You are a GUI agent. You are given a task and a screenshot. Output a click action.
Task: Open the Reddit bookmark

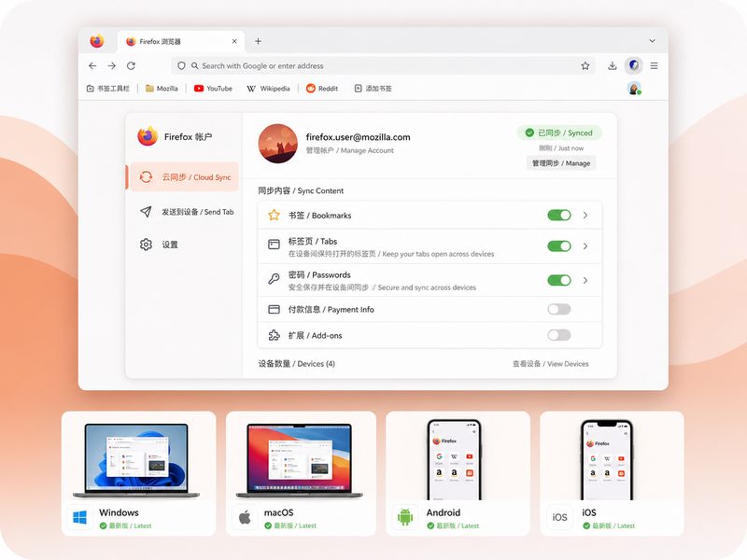click(x=322, y=89)
